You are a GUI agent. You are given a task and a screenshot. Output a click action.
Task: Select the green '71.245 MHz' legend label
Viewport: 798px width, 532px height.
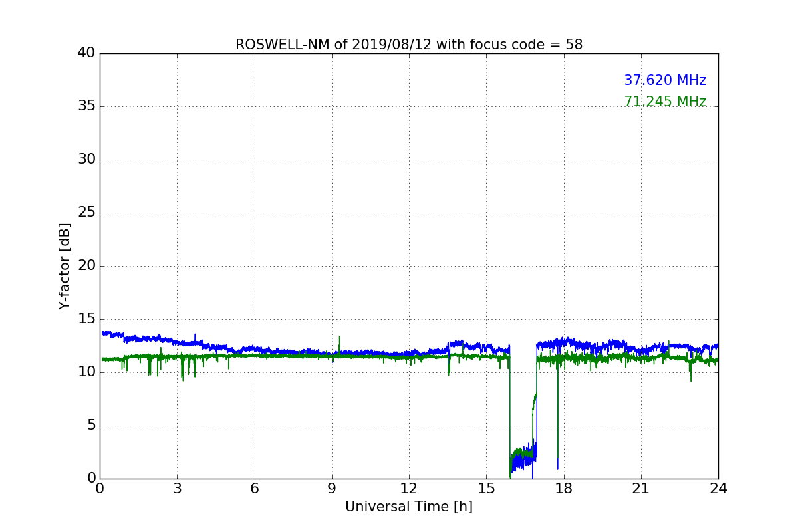pyautogui.click(x=665, y=102)
